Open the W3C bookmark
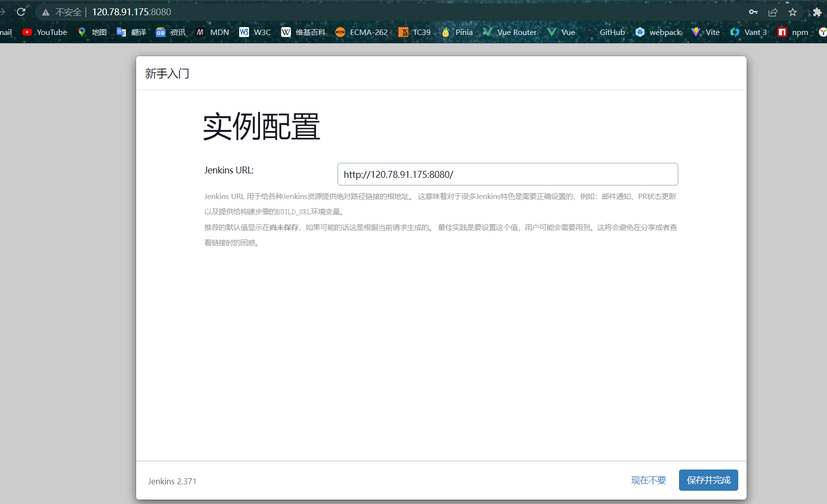Viewport: 827px width, 504px height. point(255,32)
